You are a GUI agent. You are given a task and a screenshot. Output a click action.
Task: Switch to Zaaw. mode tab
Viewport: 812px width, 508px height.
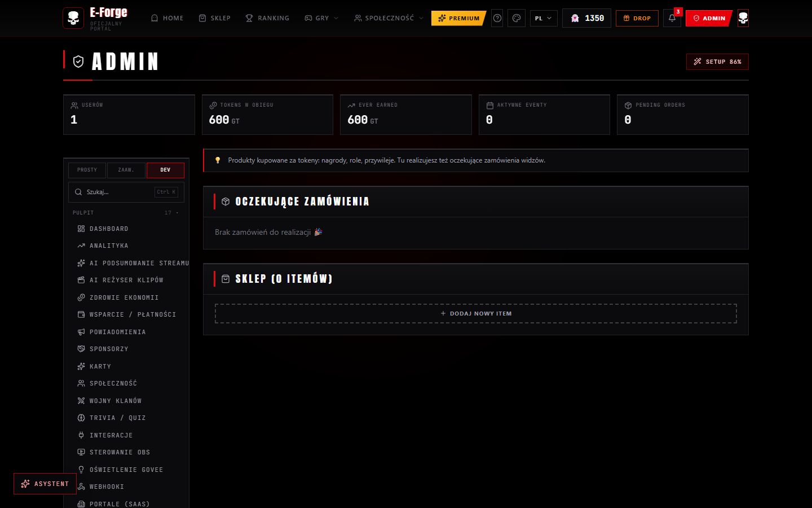coord(126,170)
